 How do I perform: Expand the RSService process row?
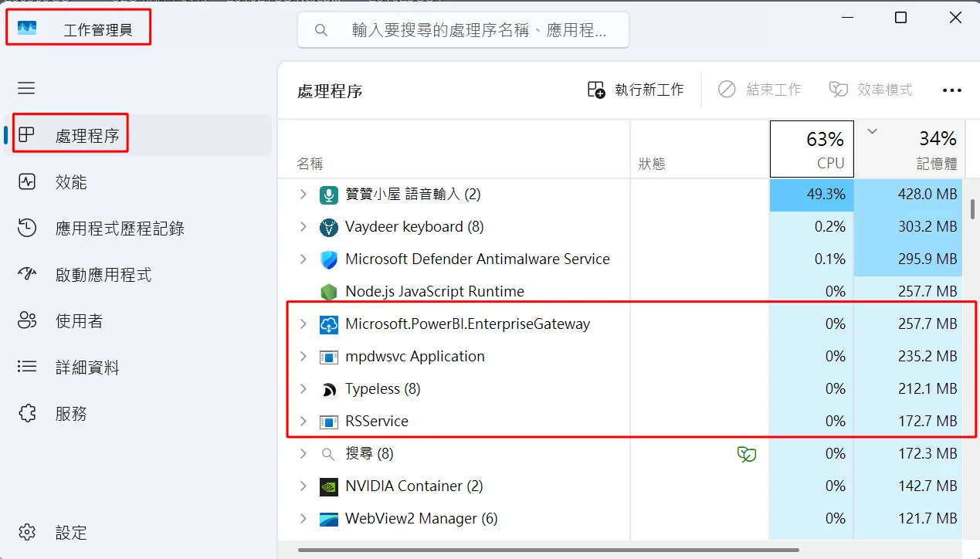(303, 422)
